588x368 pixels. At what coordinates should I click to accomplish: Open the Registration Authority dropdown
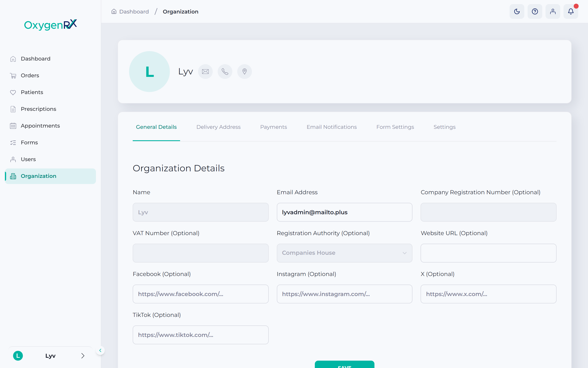point(344,253)
